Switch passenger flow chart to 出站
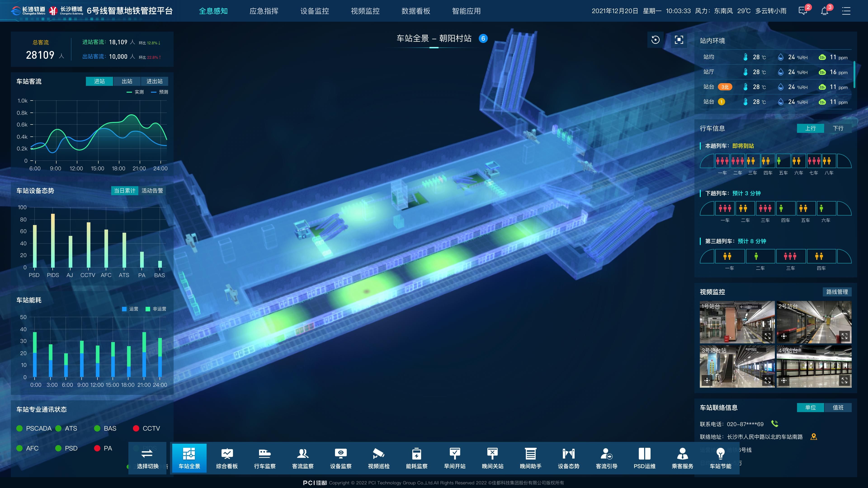Viewport: 868px width, 488px height. (127, 81)
